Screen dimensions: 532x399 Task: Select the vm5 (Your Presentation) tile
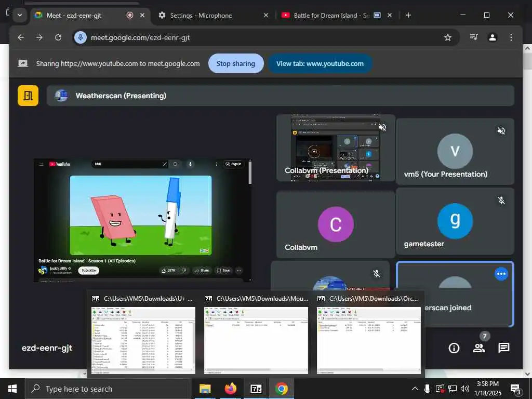pos(455,151)
